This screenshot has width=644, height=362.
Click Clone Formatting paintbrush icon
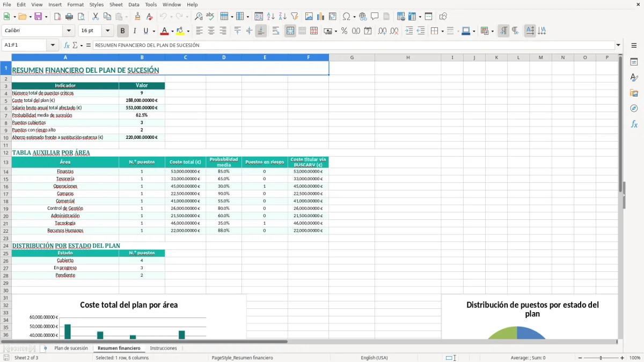coord(137,17)
